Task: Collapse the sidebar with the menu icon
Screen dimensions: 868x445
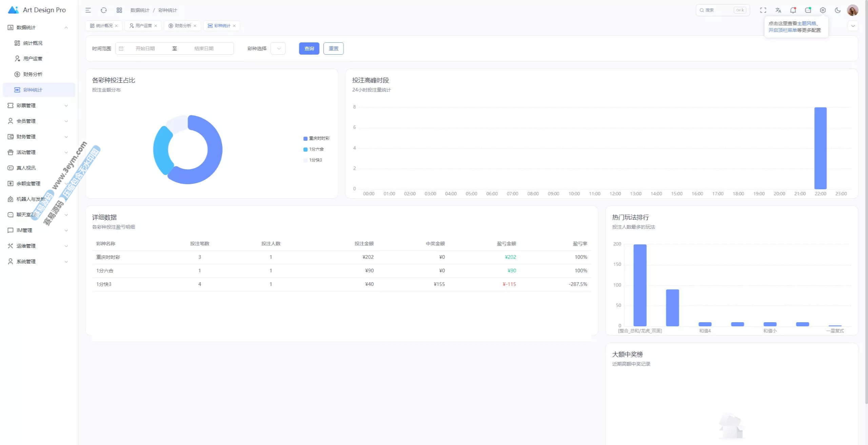Action: (88, 10)
